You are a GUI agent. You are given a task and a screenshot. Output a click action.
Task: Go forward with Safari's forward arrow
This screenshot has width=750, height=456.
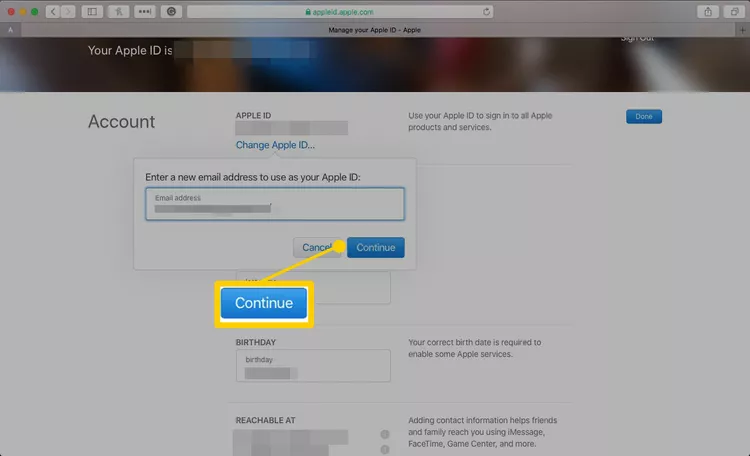coord(68,11)
